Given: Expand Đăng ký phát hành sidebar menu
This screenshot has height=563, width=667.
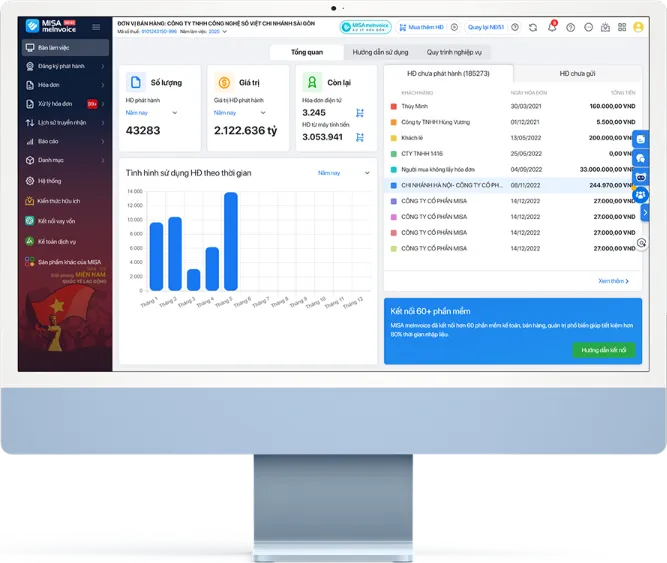Looking at the screenshot, I should (x=66, y=66).
